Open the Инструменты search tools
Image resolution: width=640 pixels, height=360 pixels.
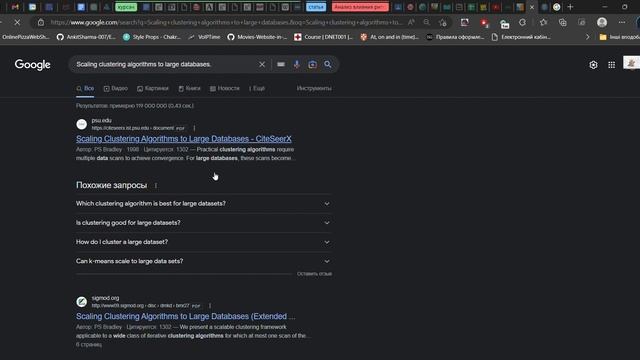point(314,89)
